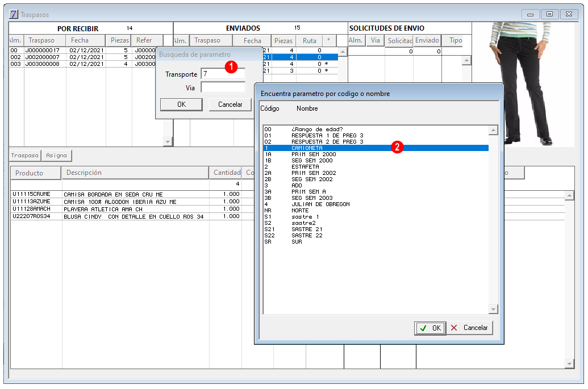
Task: Select the ESTAFETA entry in list
Action: [376, 167]
